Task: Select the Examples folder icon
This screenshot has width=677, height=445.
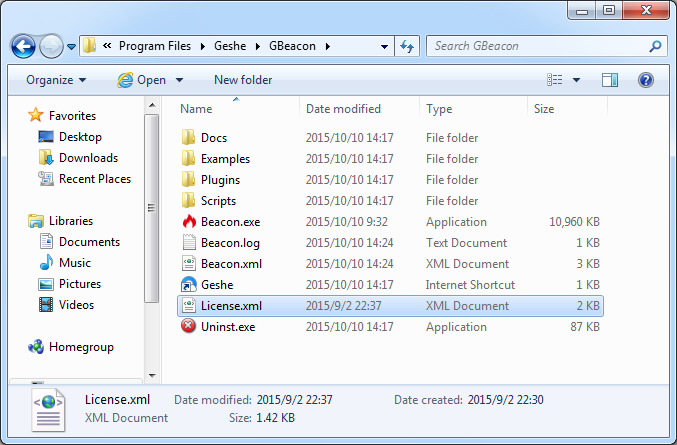Action: pyautogui.click(x=188, y=158)
